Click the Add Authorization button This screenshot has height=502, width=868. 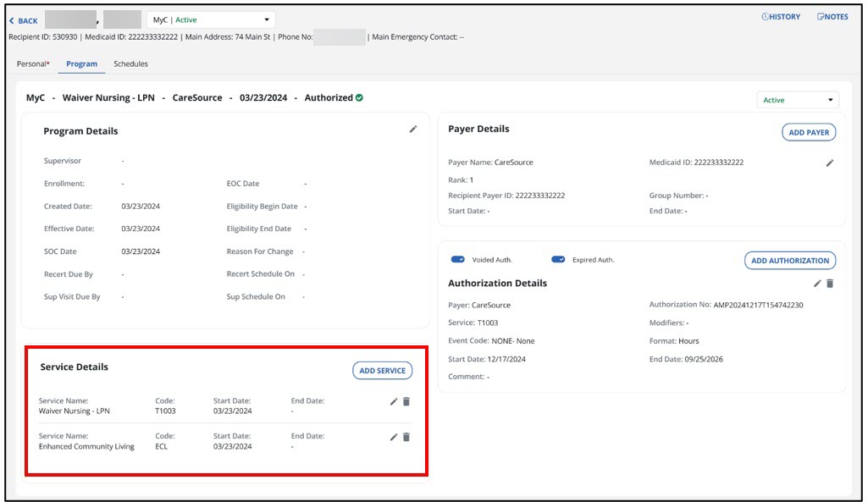(790, 261)
